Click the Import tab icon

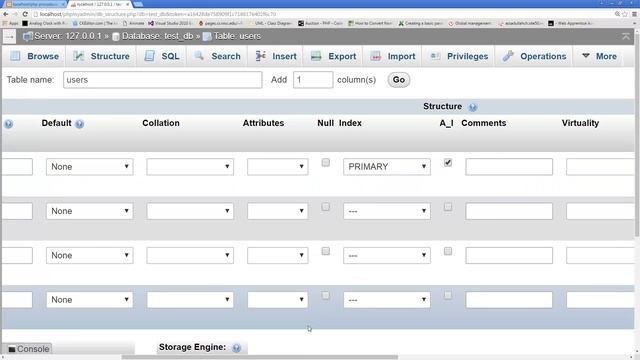click(376, 56)
